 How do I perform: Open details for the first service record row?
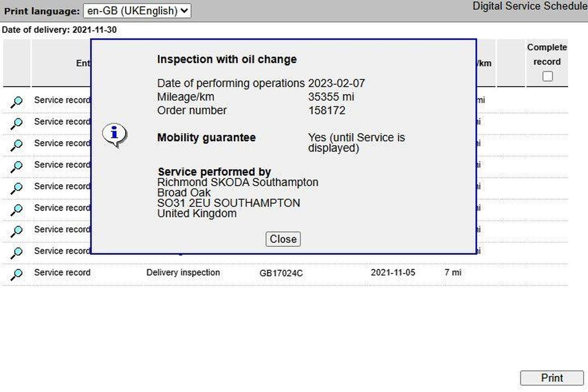16,102
